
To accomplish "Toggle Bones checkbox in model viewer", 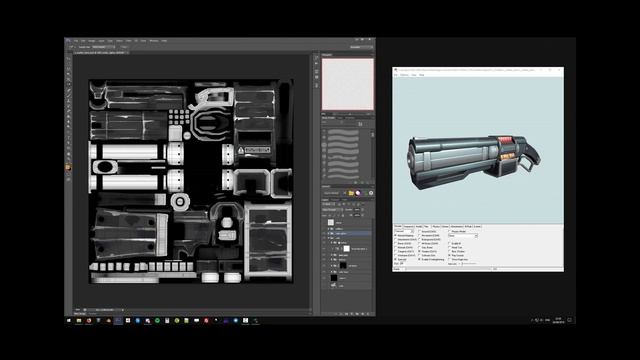I will [x=396, y=243].
